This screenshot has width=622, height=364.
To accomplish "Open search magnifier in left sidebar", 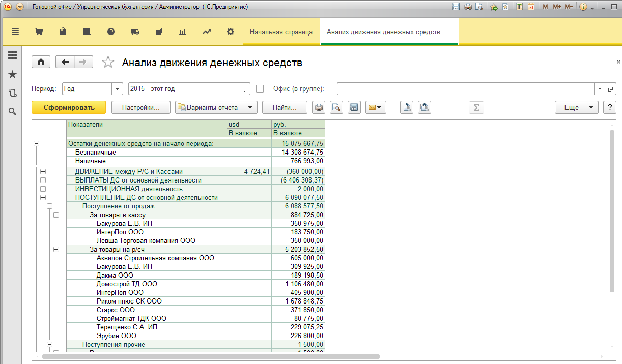I will tap(13, 111).
